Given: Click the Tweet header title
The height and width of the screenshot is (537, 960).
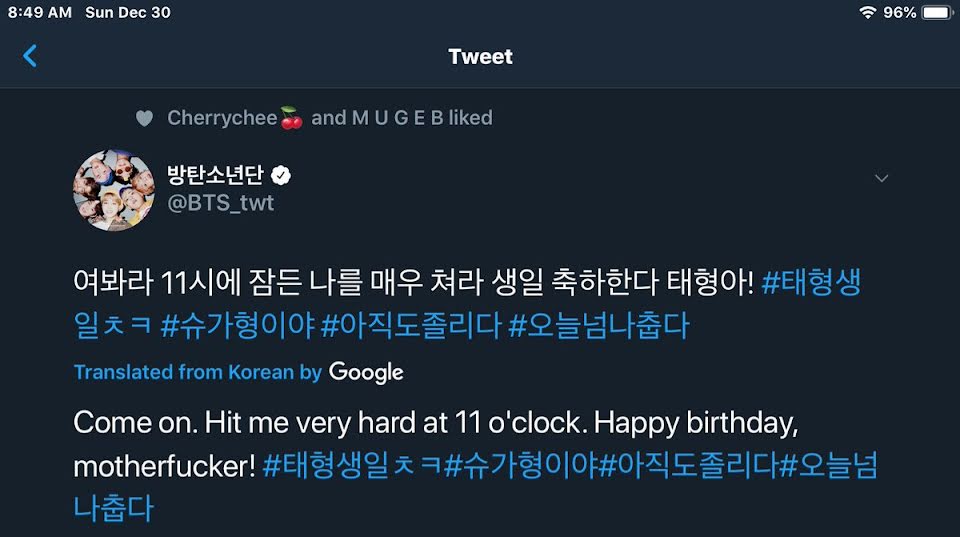Looking at the screenshot, I should tap(481, 56).
